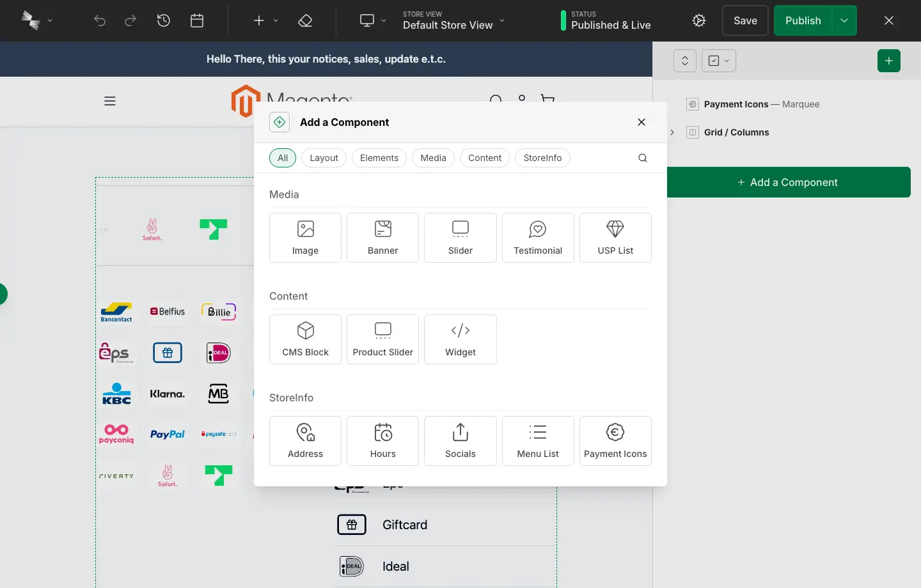921x588 pixels.
Task: Select the Product Slider component
Action: point(382,339)
